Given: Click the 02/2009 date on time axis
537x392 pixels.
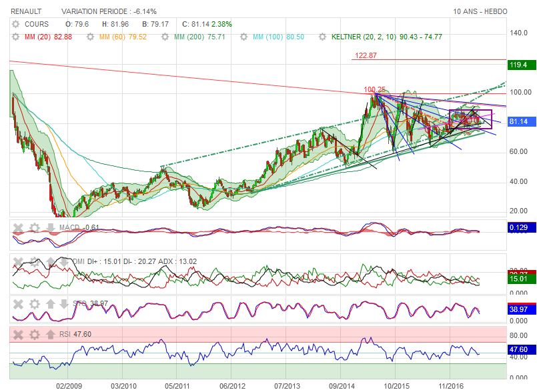Looking at the screenshot, I should [69, 386].
